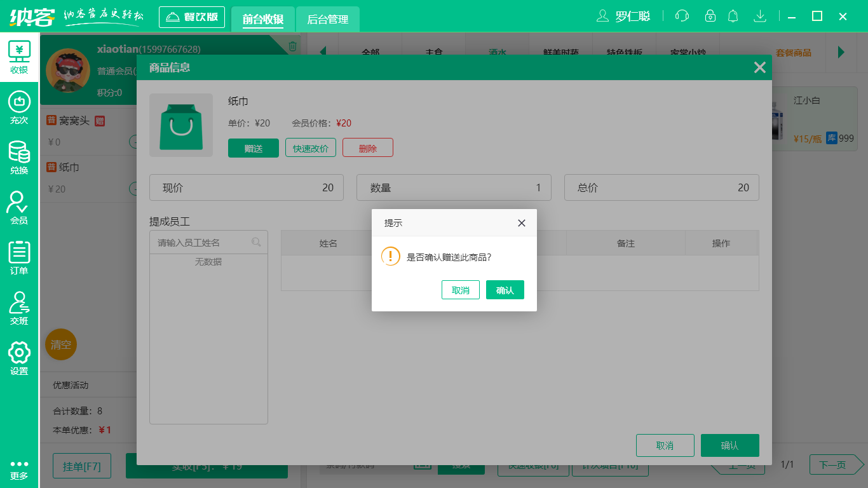Click the 请输入员工姓名 search field
The width and height of the screenshot is (868, 488).
tap(203, 242)
